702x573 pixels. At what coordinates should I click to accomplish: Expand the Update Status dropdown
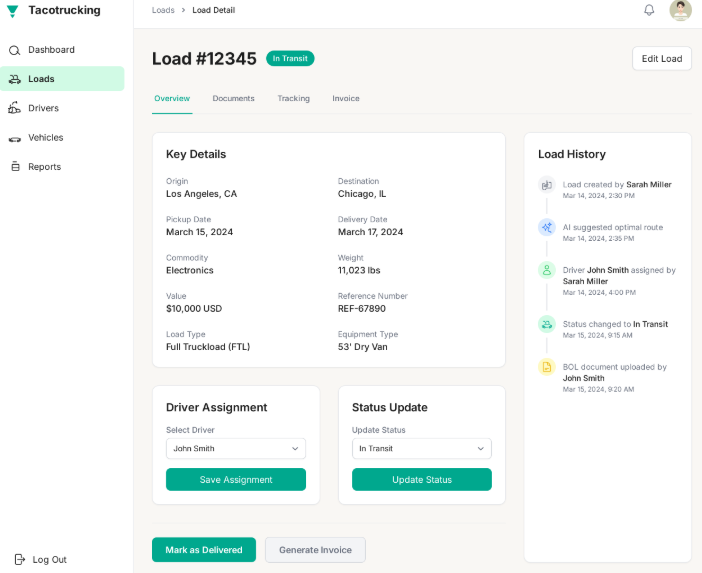(421, 448)
